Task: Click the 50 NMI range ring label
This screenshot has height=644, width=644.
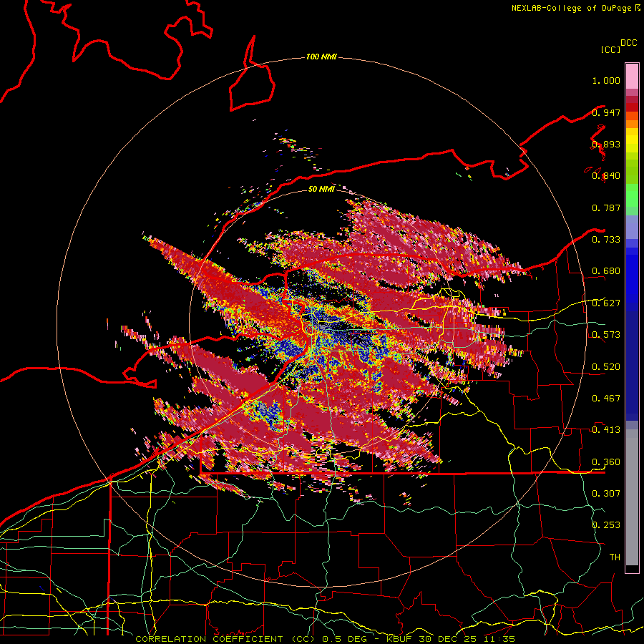Action: (321, 189)
